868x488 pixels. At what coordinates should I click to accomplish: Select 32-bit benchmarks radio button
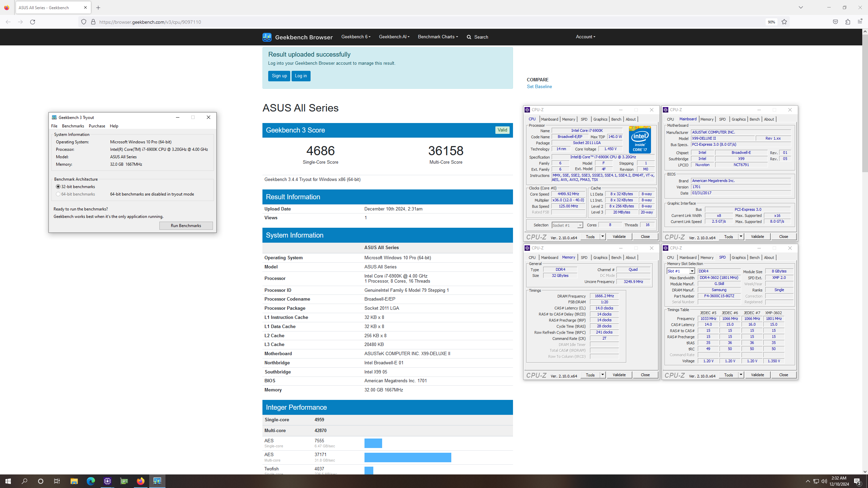click(x=58, y=187)
